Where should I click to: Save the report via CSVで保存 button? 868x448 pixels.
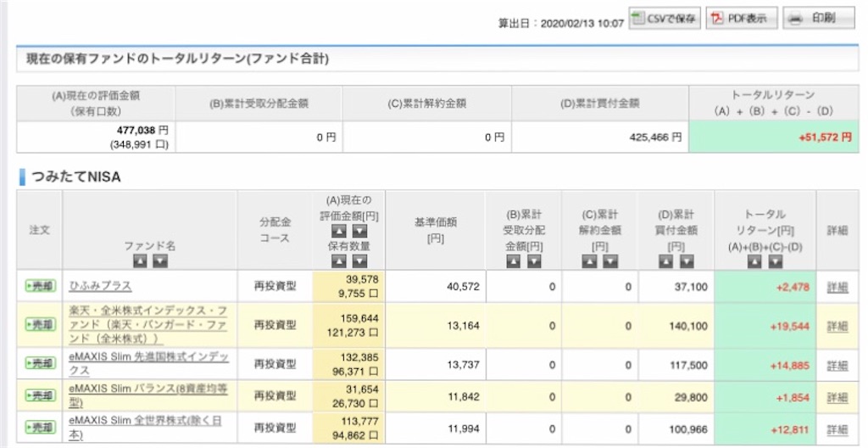665,19
